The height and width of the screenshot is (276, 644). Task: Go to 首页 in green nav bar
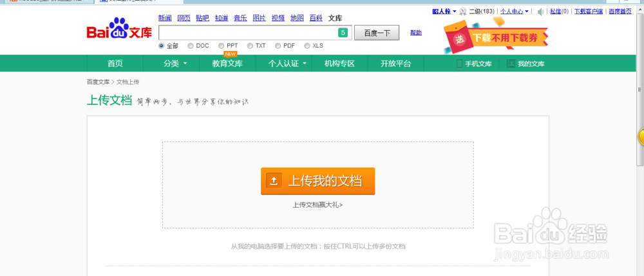tap(115, 64)
